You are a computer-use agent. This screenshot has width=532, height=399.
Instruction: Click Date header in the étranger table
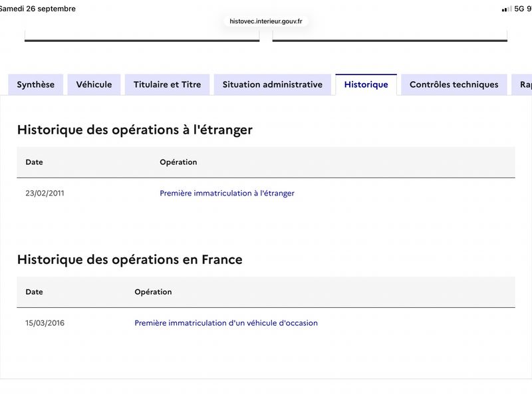(35, 162)
